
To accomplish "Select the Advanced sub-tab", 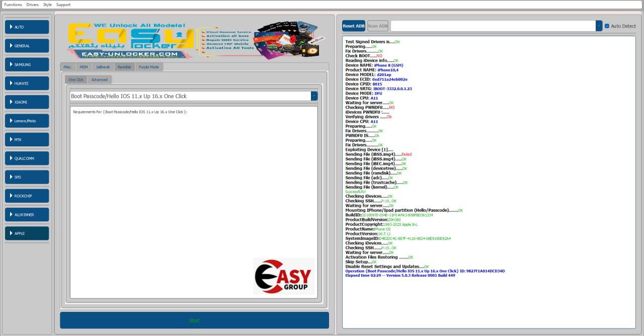I will pyautogui.click(x=99, y=79).
